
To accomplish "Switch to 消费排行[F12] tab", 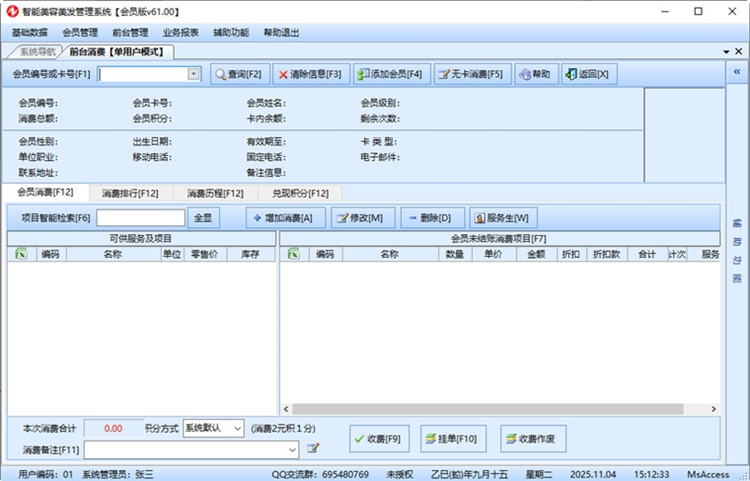I will pyautogui.click(x=130, y=193).
